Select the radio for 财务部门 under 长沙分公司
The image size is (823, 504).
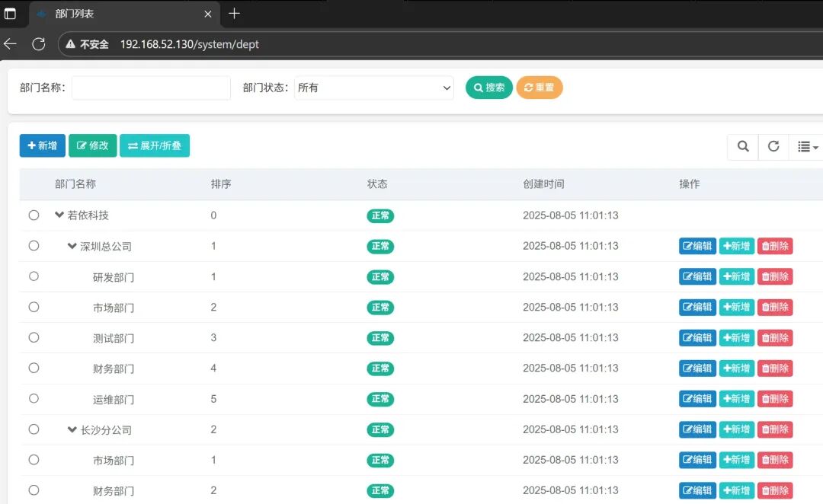34,490
